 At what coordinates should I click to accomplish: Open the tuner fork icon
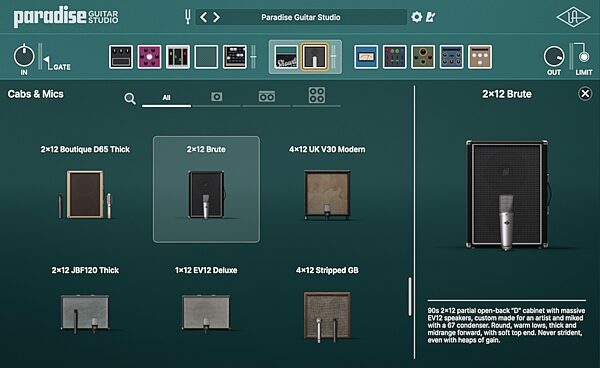(188, 17)
